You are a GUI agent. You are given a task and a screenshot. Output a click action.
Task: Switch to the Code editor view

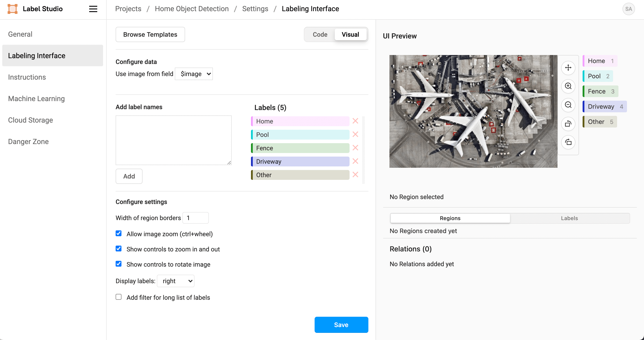click(320, 34)
